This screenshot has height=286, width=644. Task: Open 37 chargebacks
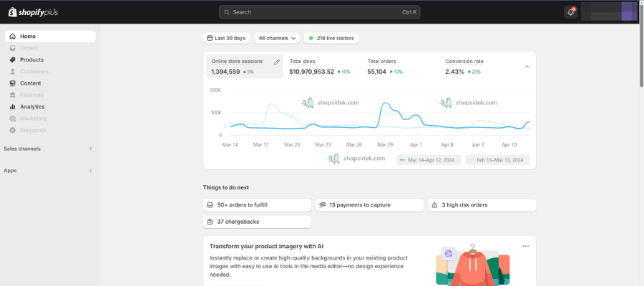(258, 222)
